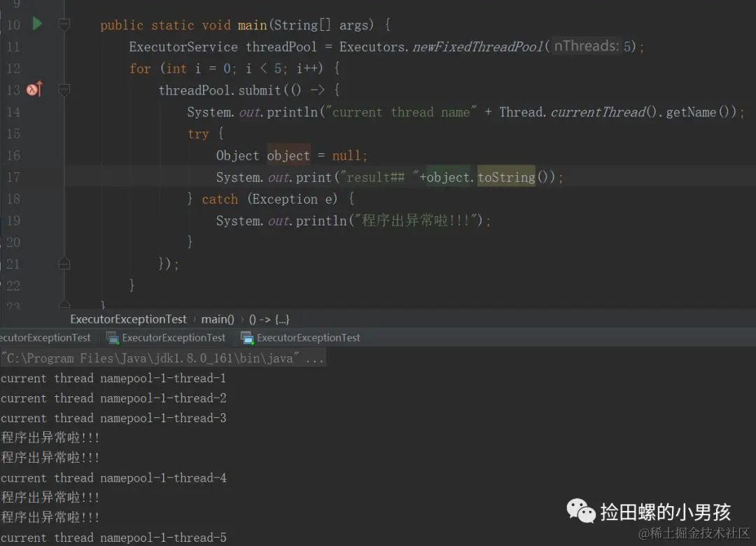Click the highlighted toString call on line 17

506,177
